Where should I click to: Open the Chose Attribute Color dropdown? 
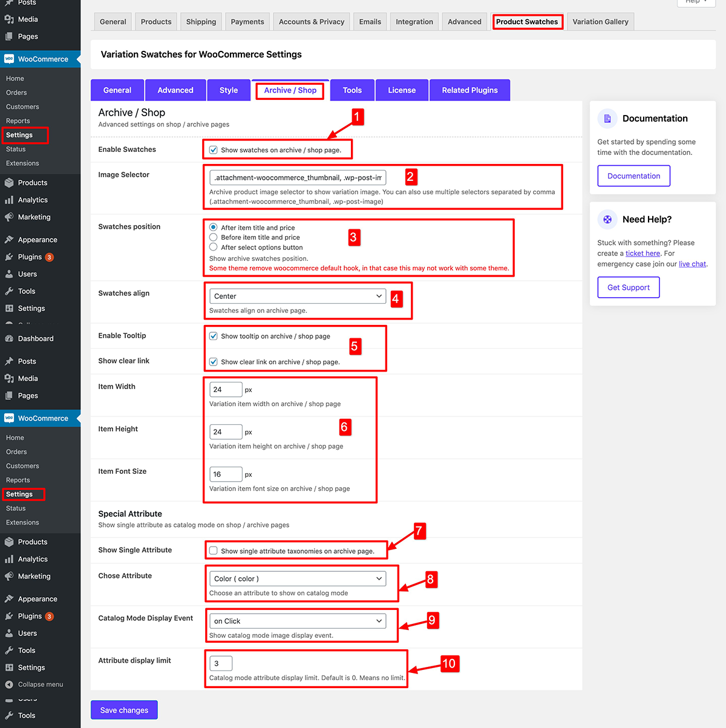click(298, 579)
